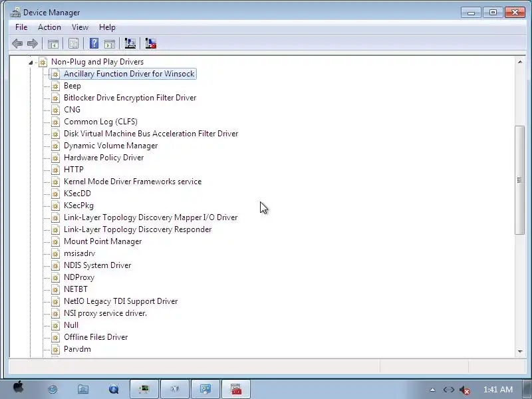
Task: Select NDIS System Driver
Action: 97,265
